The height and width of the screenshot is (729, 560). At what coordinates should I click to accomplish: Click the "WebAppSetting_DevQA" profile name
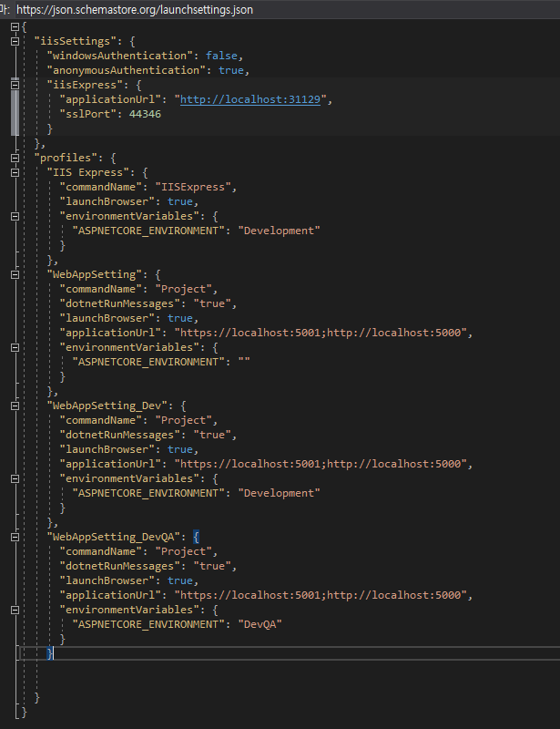[114, 537]
